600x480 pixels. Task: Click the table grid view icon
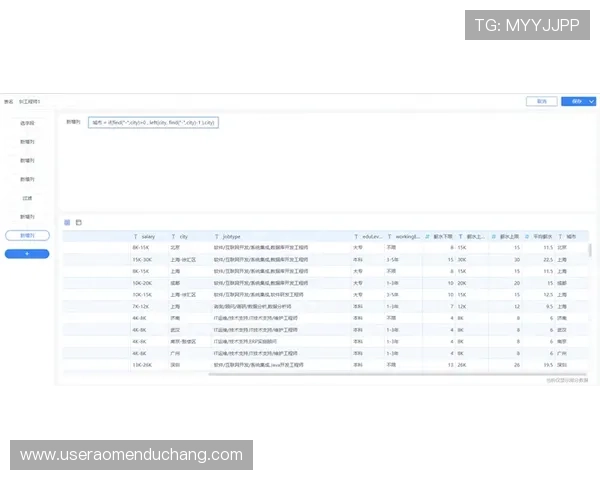click(67, 222)
